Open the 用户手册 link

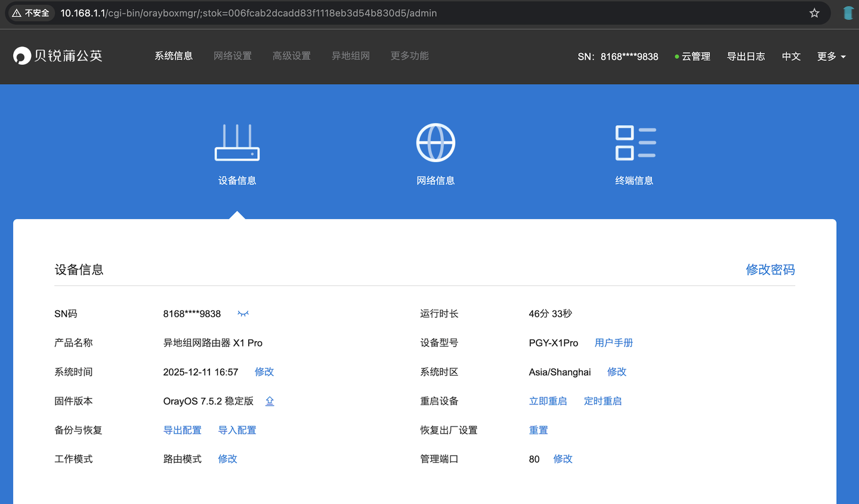(x=614, y=342)
